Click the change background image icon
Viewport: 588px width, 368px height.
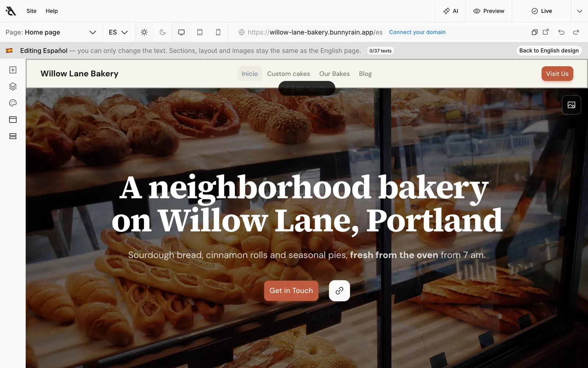(571, 105)
